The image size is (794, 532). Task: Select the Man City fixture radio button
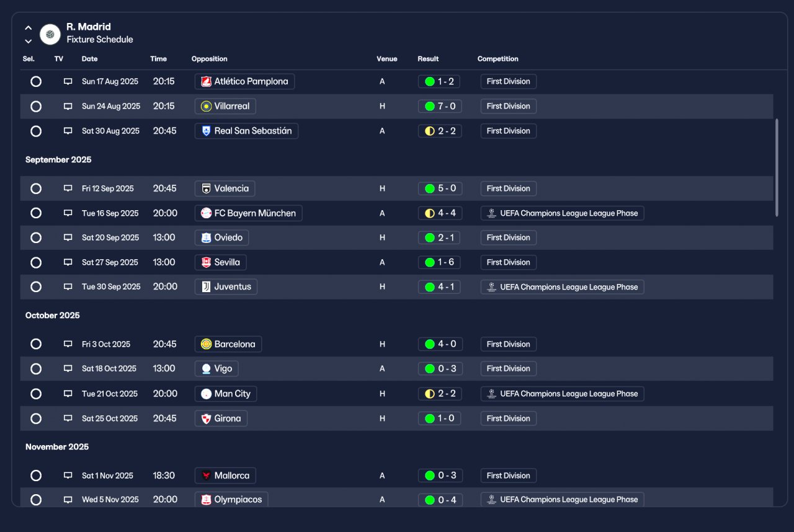pyautogui.click(x=36, y=394)
